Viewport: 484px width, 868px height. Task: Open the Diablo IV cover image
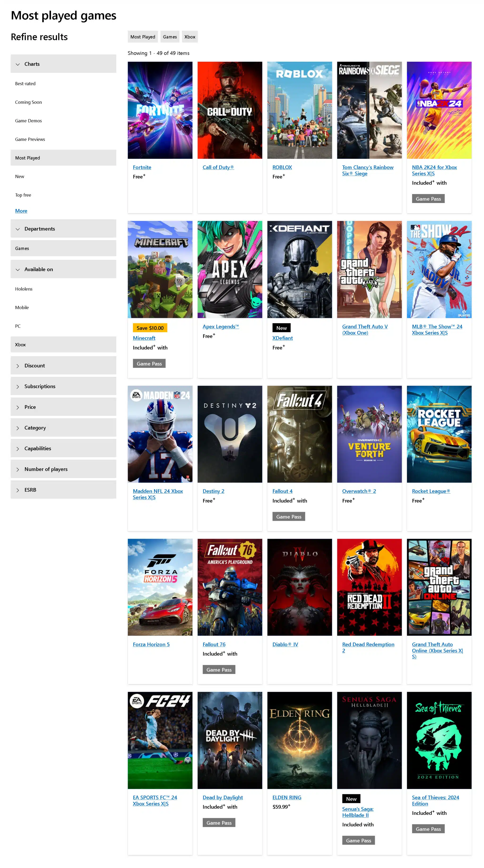[x=299, y=587]
